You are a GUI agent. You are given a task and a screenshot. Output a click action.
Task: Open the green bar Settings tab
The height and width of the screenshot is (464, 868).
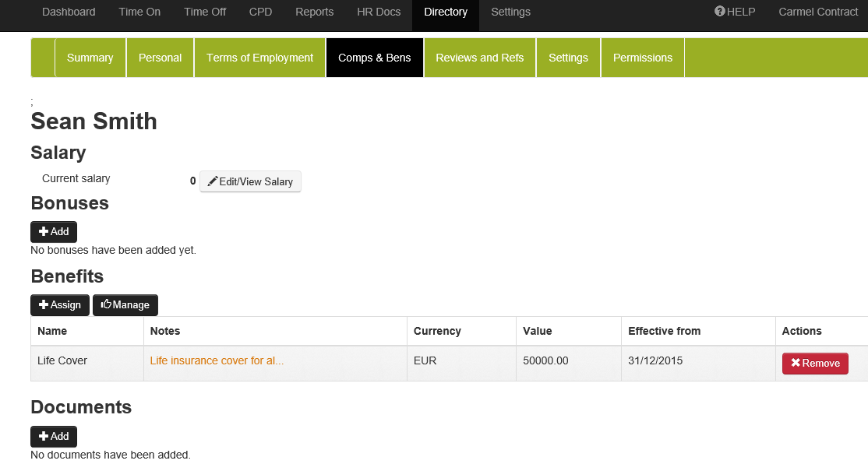(x=568, y=58)
